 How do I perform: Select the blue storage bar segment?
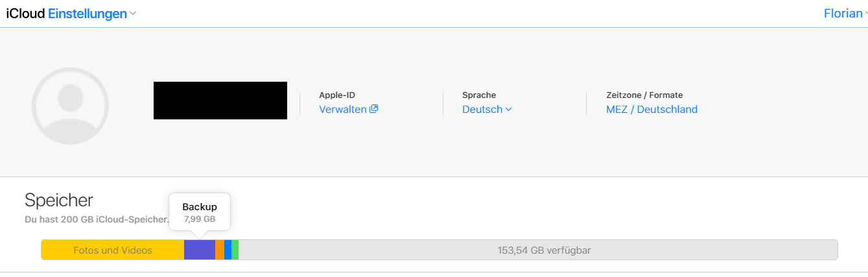coord(228,250)
